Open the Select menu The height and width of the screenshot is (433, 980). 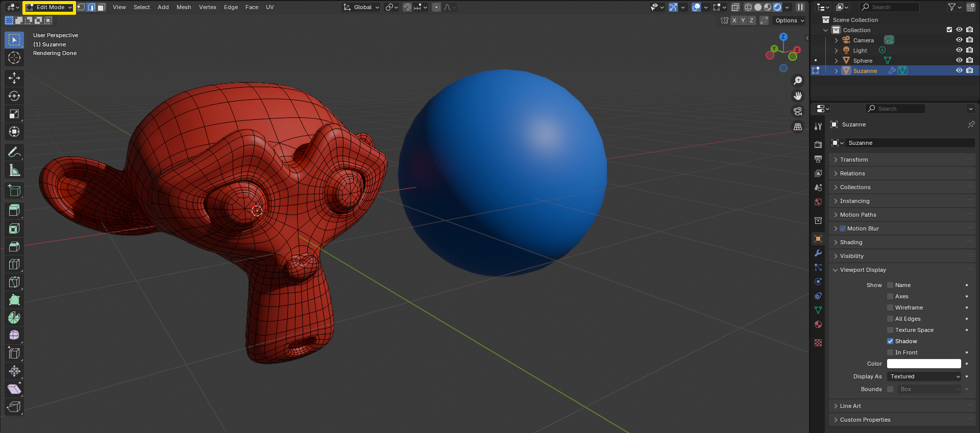(142, 7)
